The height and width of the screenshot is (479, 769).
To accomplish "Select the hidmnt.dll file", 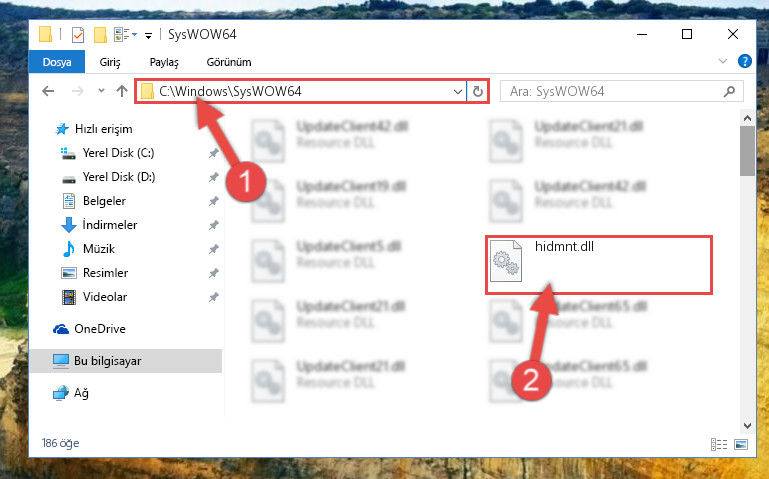I will click(599, 265).
